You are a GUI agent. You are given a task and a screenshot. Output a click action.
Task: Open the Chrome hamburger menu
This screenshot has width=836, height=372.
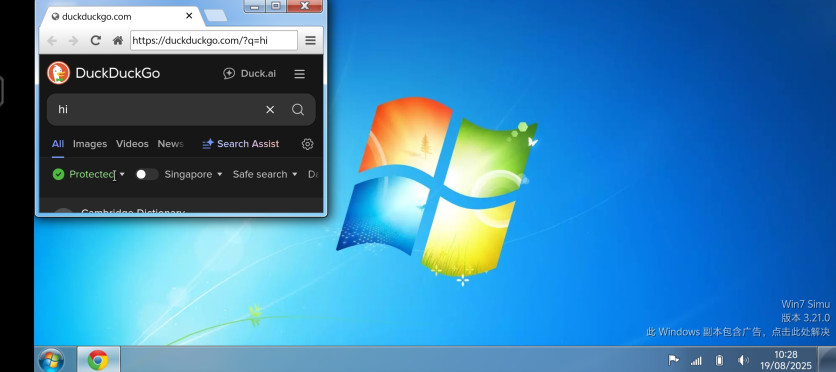[x=310, y=41]
